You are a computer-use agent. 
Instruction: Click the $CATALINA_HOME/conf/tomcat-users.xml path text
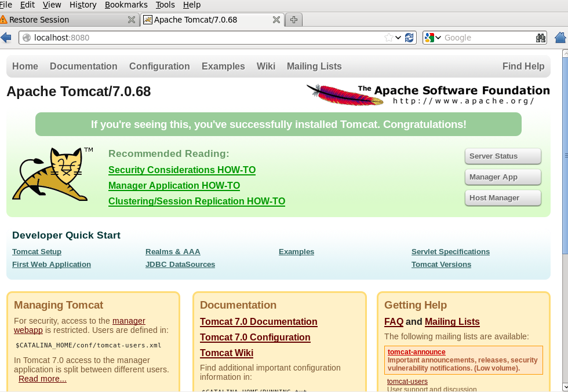[x=88, y=345]
